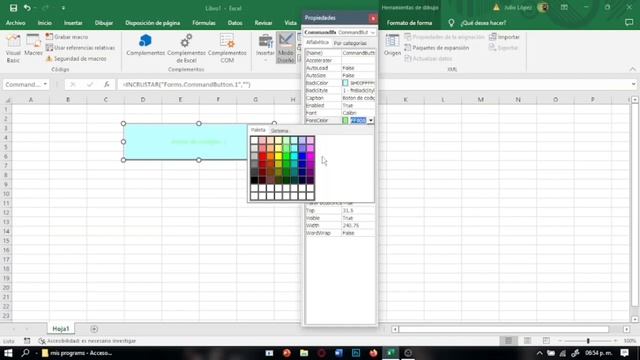The image size is (640, 360).
Task: Open Complementos COM
Action: (227, 48)
